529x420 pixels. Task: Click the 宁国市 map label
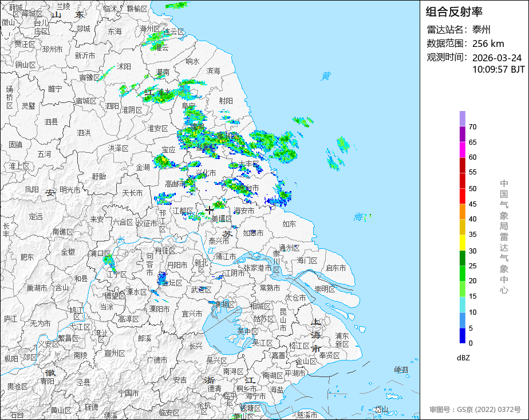128,393
